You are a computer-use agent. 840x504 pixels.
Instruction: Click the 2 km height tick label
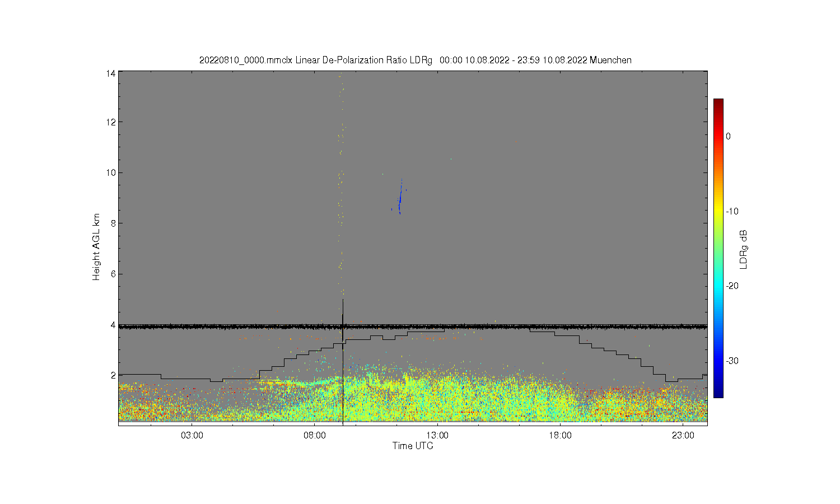pyautogui.click(x=113, y=375)
